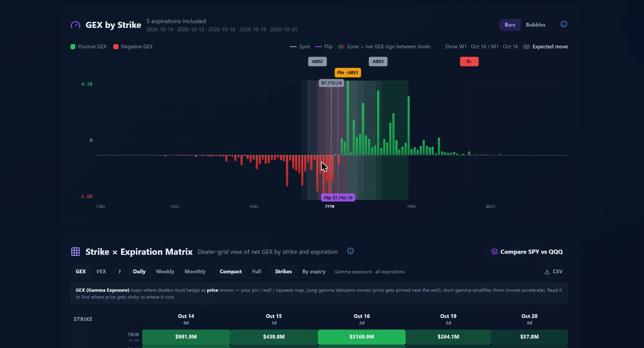Click the Flip $7,783.10 label
The height and width of the screenshot is (348, 644).
[x=338, y=198]
